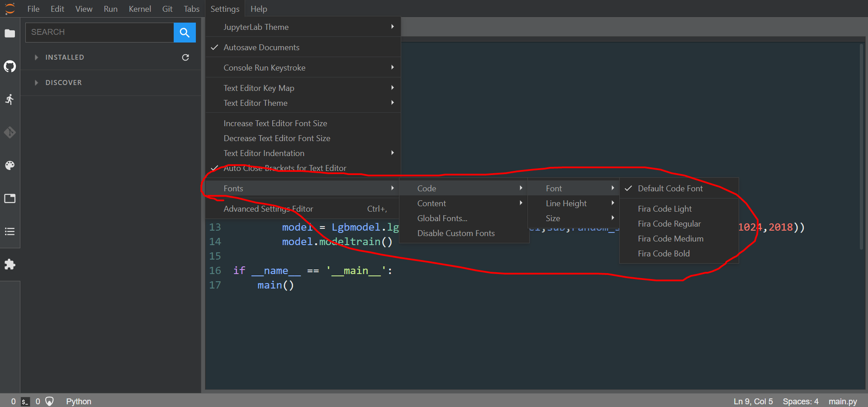Open the Extension Manager puzzle icon
The height and width of the screenshot is (407, 868).
tap(9, 265)
